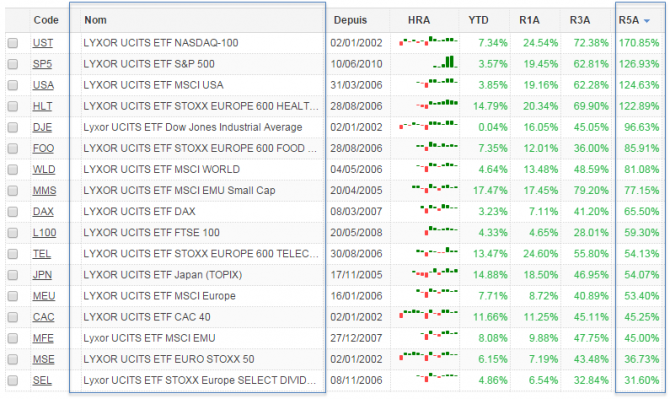Follow the USA code link

43,85
